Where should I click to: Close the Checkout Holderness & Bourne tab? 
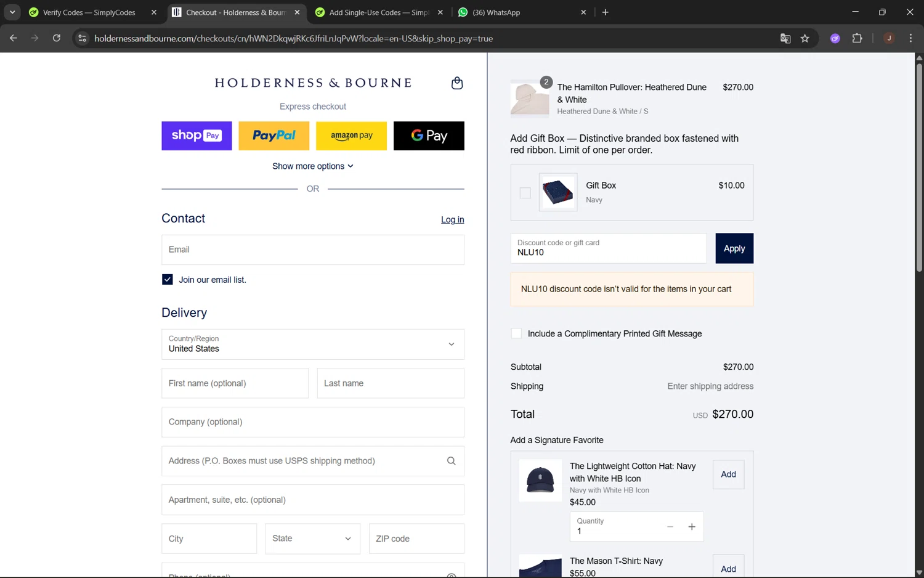[x=297, y=12]
